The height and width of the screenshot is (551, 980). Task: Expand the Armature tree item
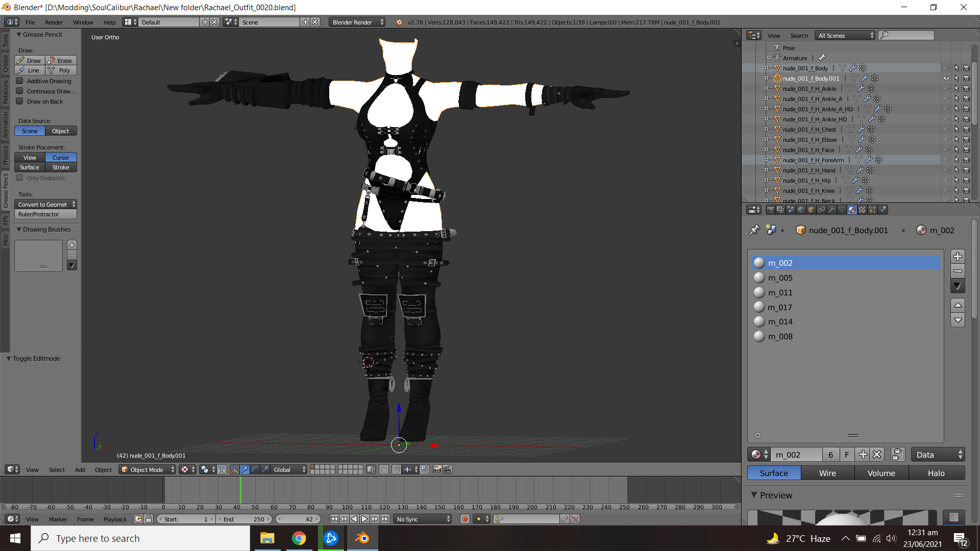coord(769,58)
